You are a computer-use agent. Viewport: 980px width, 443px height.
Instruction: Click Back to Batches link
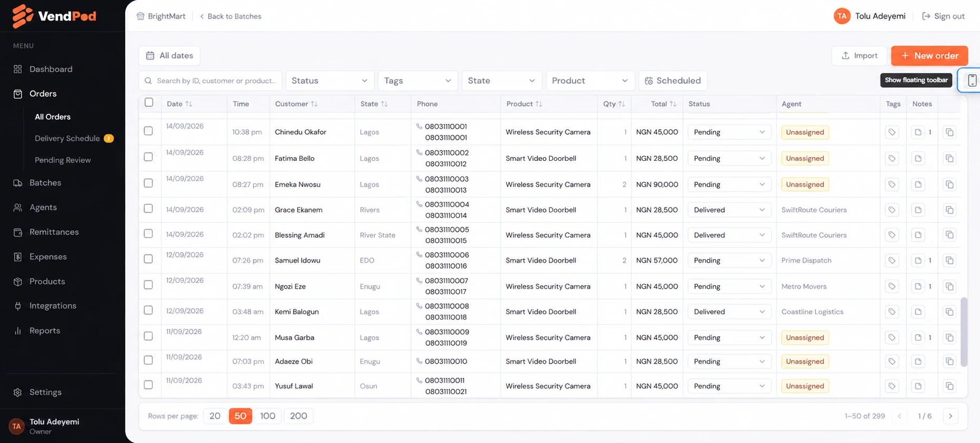(230, 16)
